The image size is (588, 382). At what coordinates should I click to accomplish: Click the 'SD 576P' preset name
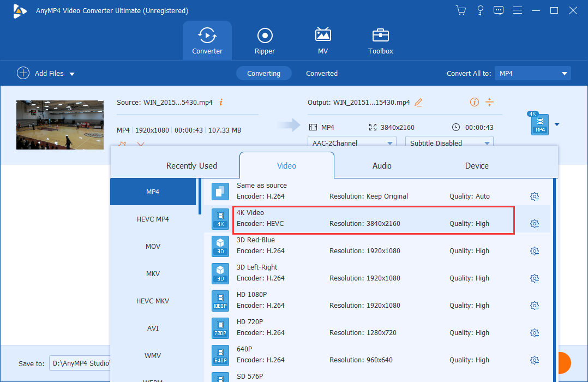pyautogui.click(x=250, y=377)
